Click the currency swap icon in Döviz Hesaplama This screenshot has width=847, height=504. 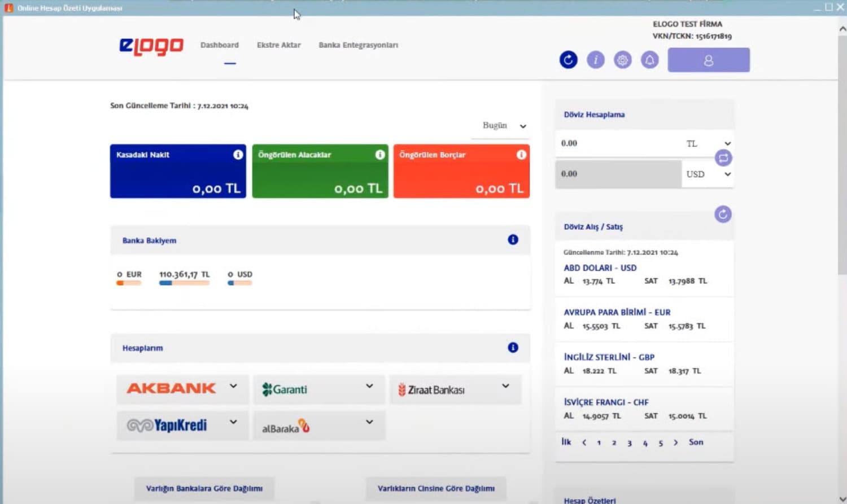click(x=723, y=158)
